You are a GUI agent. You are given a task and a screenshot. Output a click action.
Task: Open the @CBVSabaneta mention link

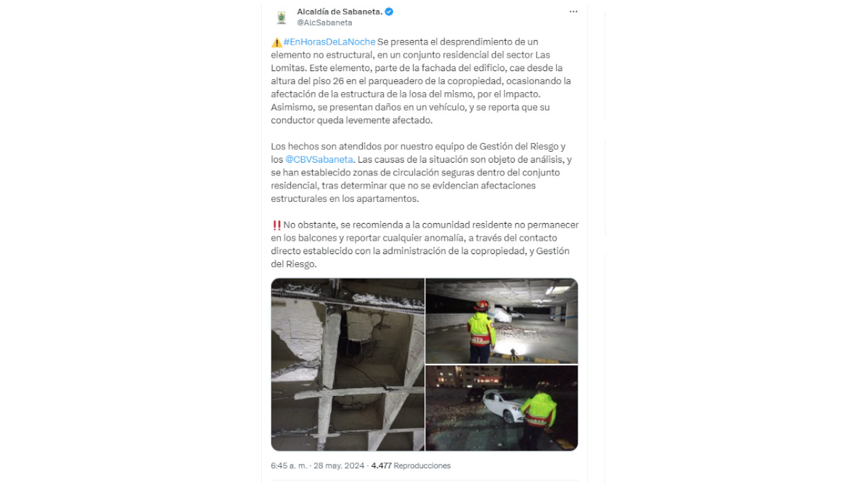319,159
